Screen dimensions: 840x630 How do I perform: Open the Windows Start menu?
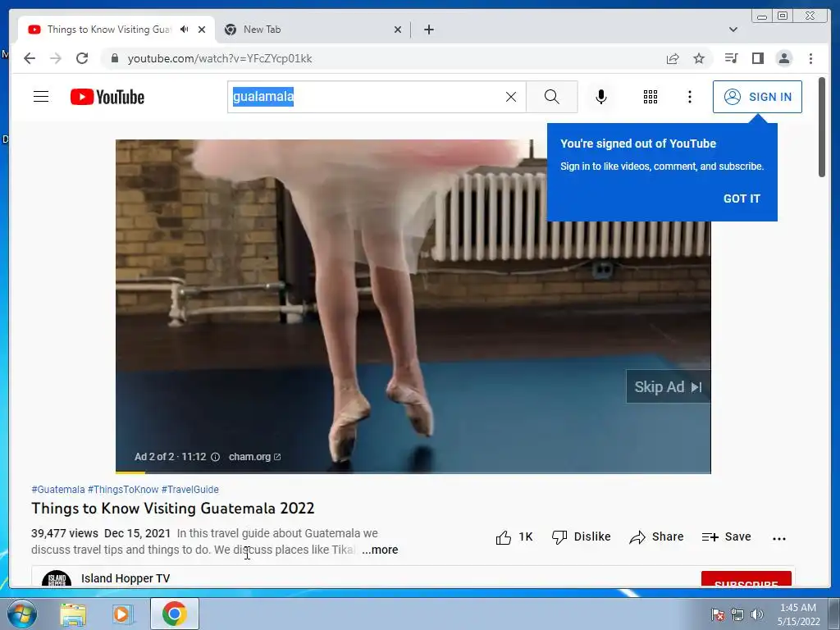[x=21, y=614]
